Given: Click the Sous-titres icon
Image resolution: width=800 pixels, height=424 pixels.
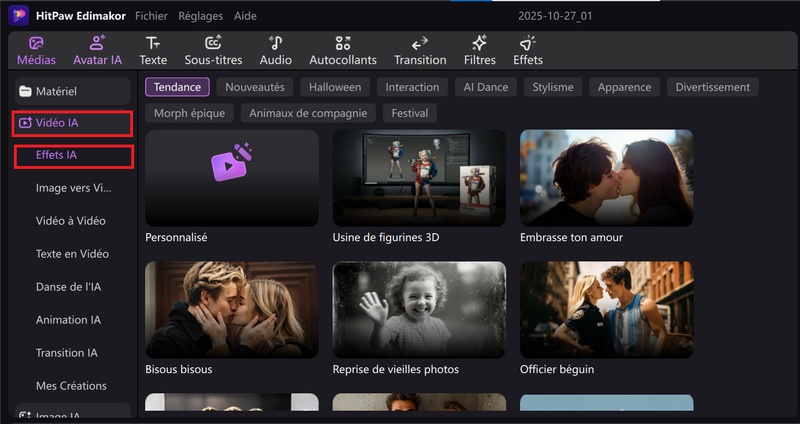Looking at the screenshot, I should 213,43.
